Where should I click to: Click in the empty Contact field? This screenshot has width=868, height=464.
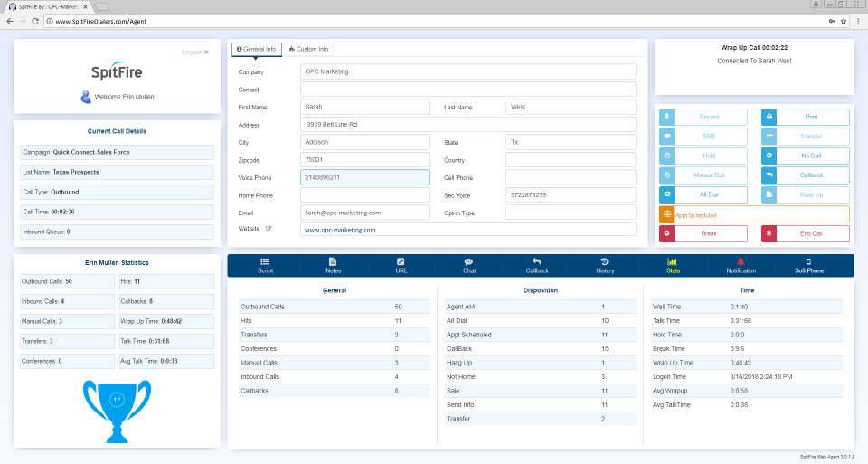click(467, 90)
